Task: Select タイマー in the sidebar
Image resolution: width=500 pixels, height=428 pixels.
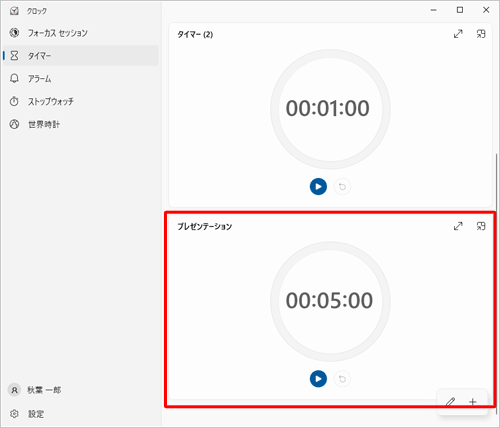Action: coord(81,55)
